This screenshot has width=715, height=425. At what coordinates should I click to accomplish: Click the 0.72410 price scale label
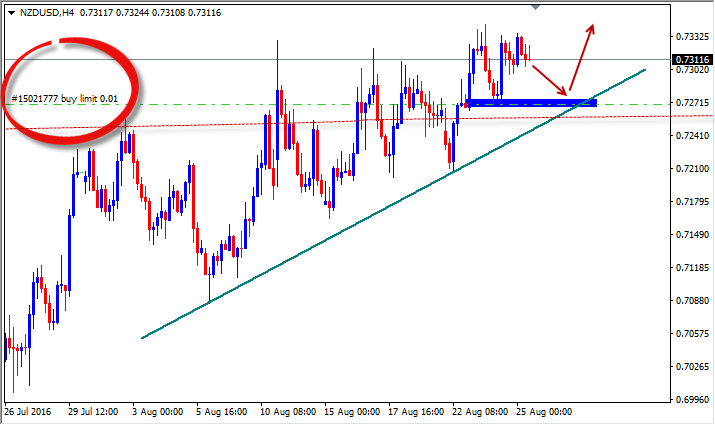tap(692, 135)
